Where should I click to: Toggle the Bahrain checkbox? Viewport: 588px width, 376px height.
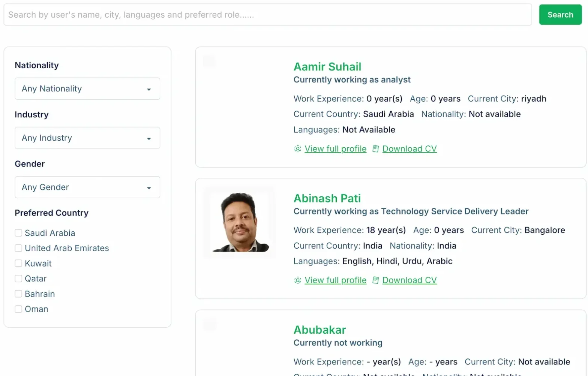click(18, 294)
